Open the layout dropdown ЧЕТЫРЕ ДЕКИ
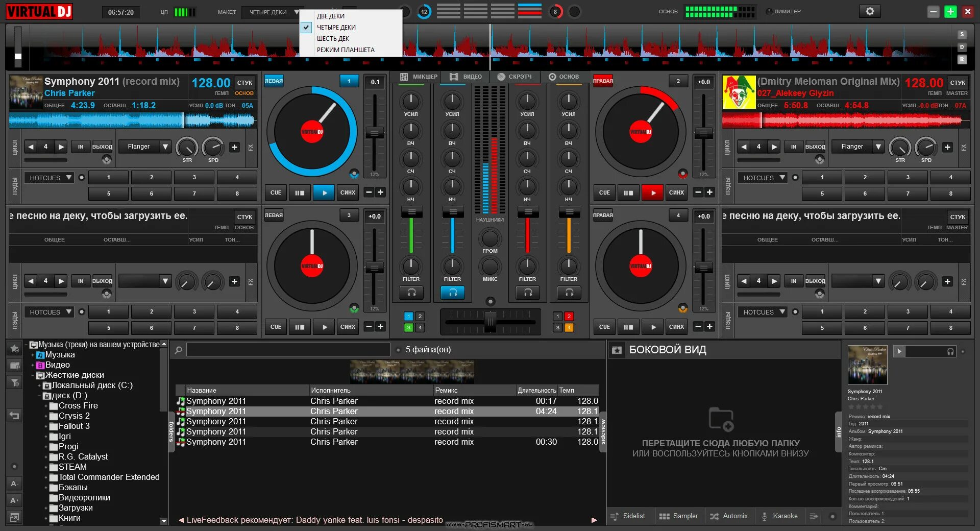980x531 pixels. tap(272, 12)
